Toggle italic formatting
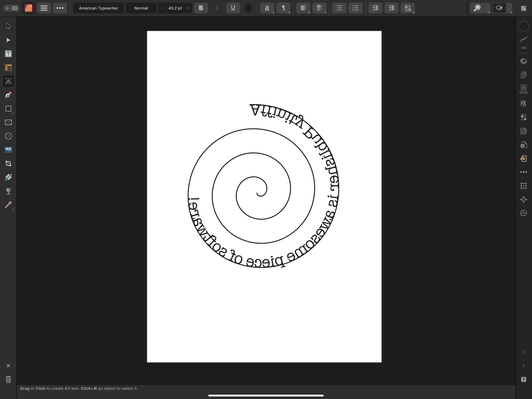 217,8
